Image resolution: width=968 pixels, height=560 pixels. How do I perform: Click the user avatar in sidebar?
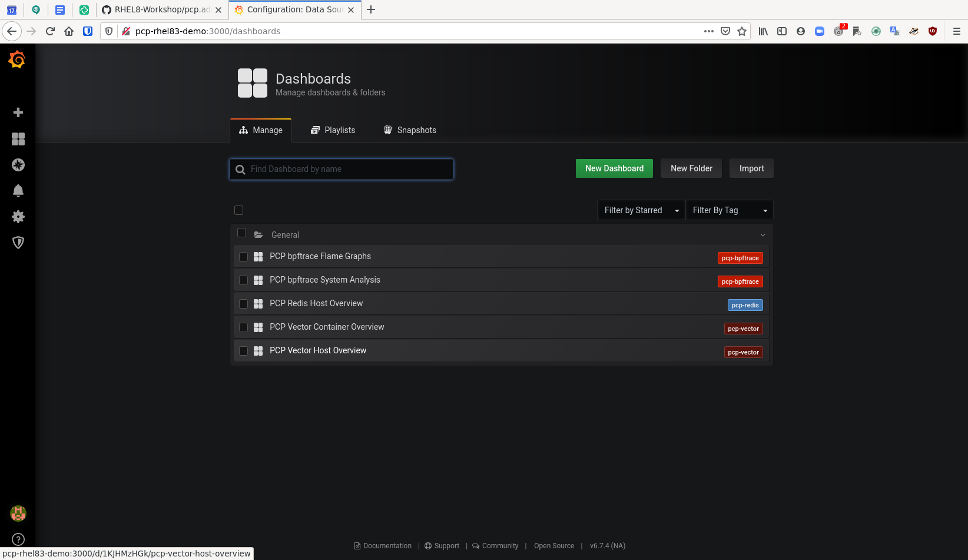tap(18, 513)
